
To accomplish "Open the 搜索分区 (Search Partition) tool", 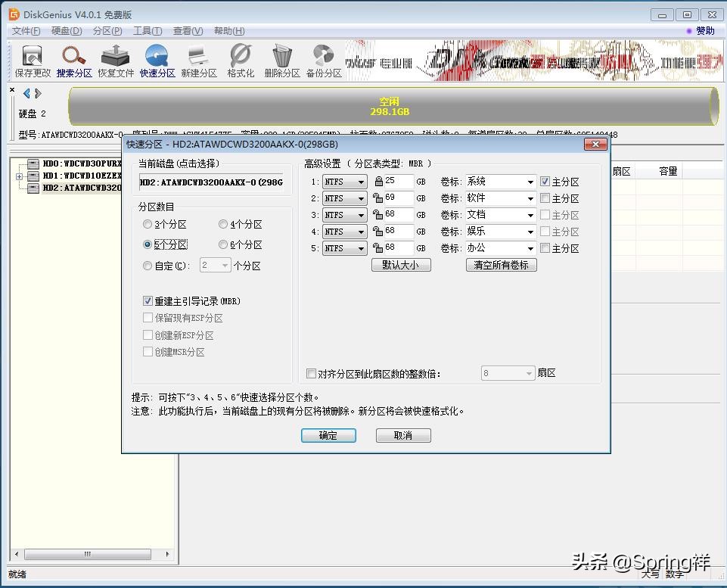I will (73, 61).
